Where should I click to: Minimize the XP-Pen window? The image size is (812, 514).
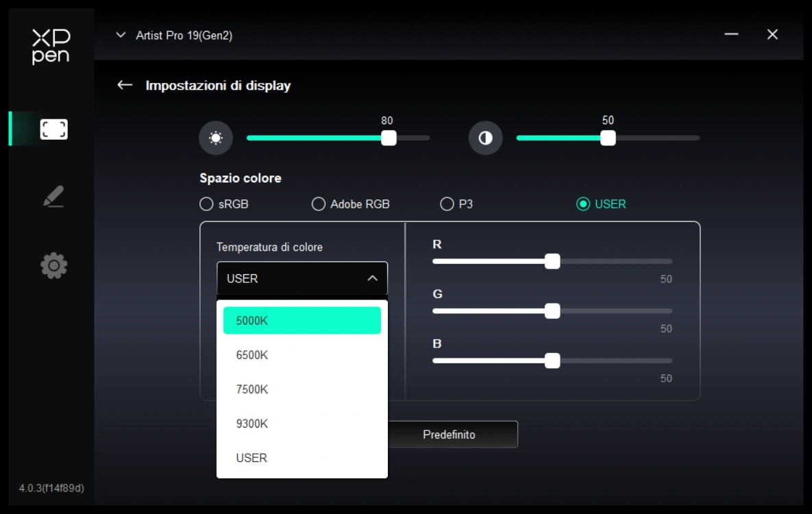(731, 34)
